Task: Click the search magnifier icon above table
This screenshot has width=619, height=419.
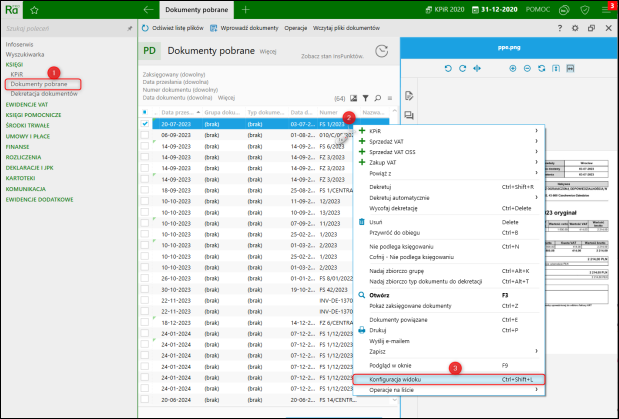Action: [378, 98]
